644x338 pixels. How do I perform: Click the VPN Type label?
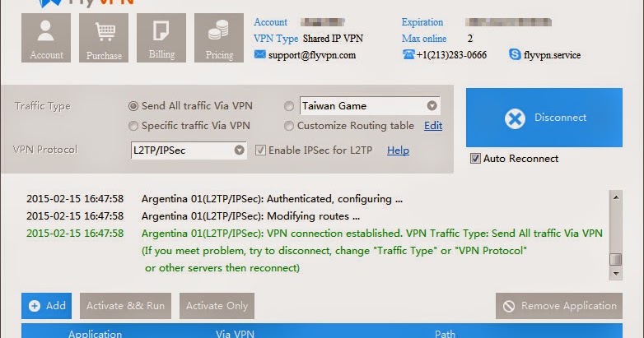click(276, 39)
